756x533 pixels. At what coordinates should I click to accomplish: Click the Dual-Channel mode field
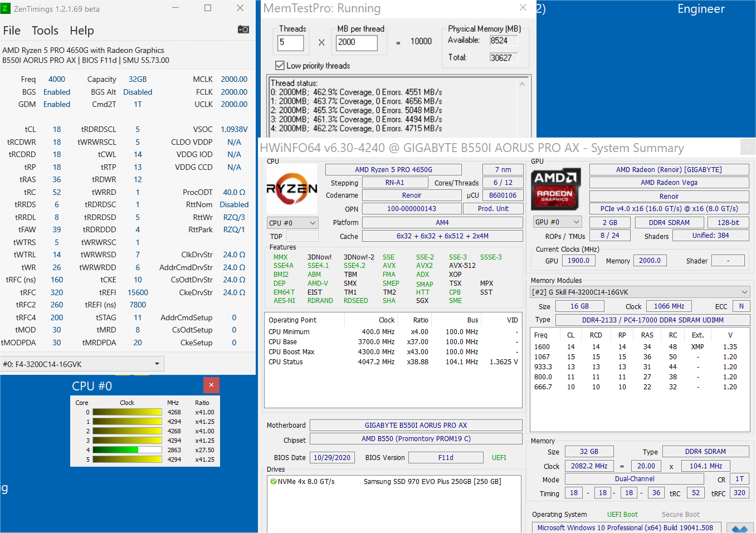635,478
